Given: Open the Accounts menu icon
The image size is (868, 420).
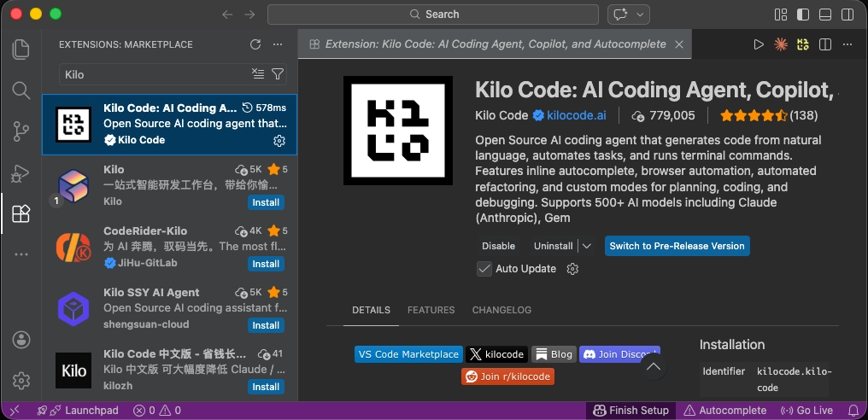Looking at the screenshot, I should [x=21, y=339].
